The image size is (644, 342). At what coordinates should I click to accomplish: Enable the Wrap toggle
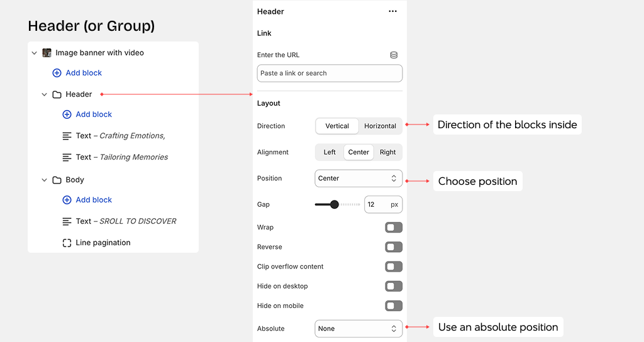pos(394,228)
